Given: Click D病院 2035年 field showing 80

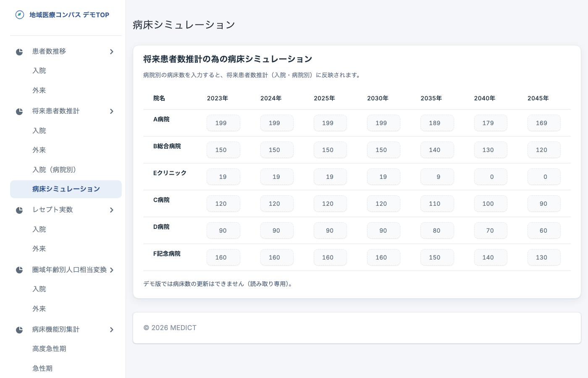Looking at the screenshot, I should tap(437, 231).
